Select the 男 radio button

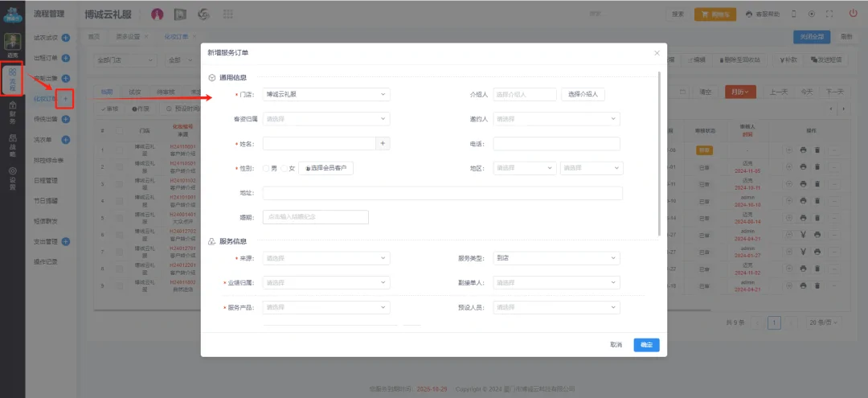pos(266,168)
